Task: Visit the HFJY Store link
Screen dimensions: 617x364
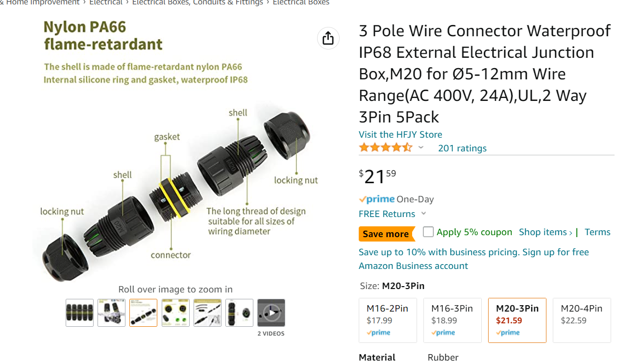Action: (x=400, y=134)
